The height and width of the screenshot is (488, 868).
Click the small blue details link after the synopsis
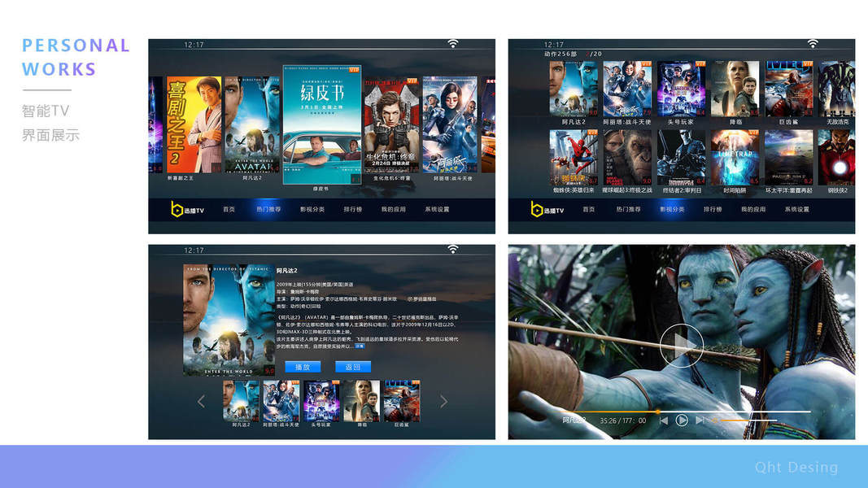click(360, 346)
